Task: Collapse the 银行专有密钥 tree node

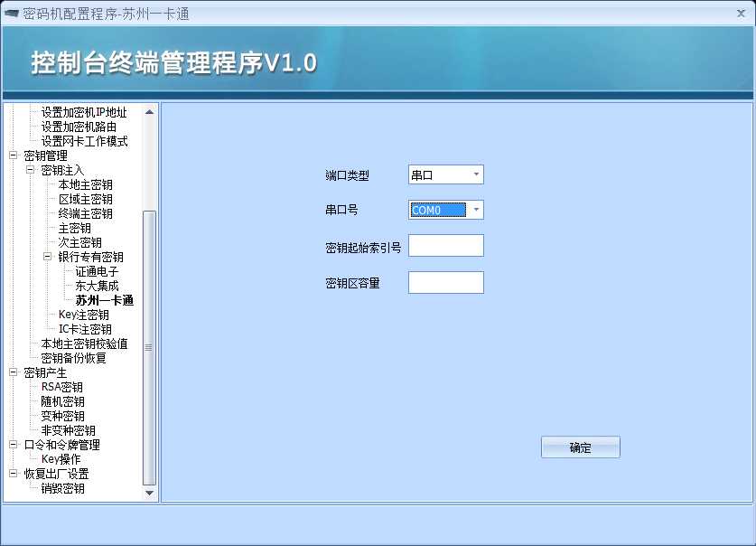Action: coord(47,257)
